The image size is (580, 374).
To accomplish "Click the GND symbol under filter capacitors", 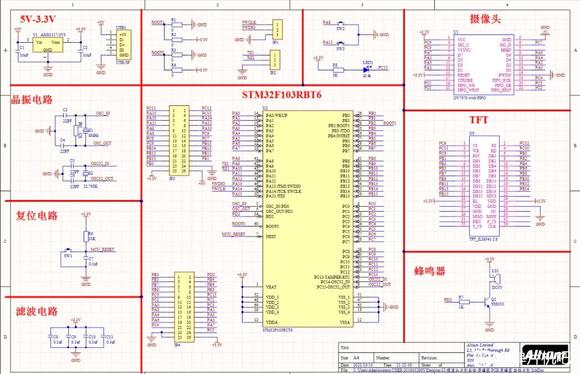I will click(x=76, y=357).
